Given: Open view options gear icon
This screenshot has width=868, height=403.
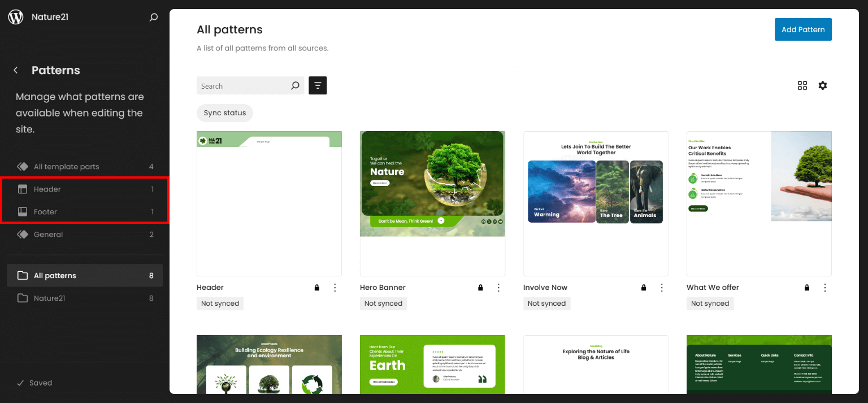Looking at the screenshot, I should pos(822,86).
